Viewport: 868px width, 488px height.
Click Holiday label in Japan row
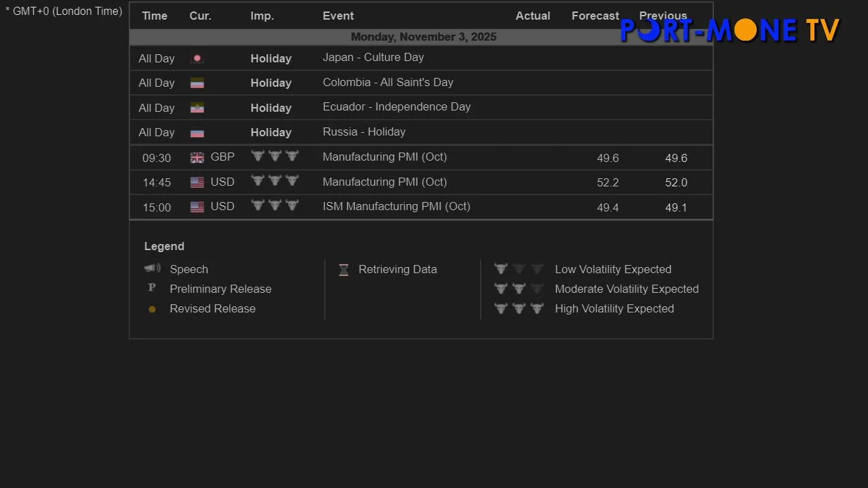(271, 58)
